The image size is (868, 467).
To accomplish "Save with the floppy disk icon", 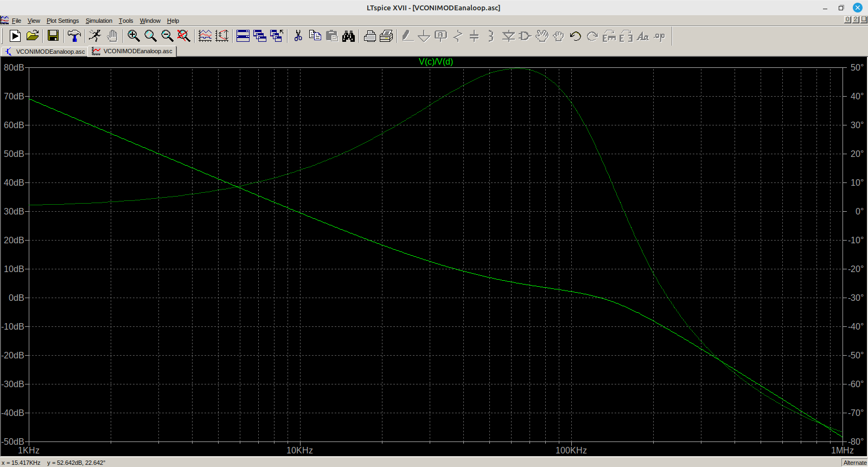I will (x=53, y=36).
